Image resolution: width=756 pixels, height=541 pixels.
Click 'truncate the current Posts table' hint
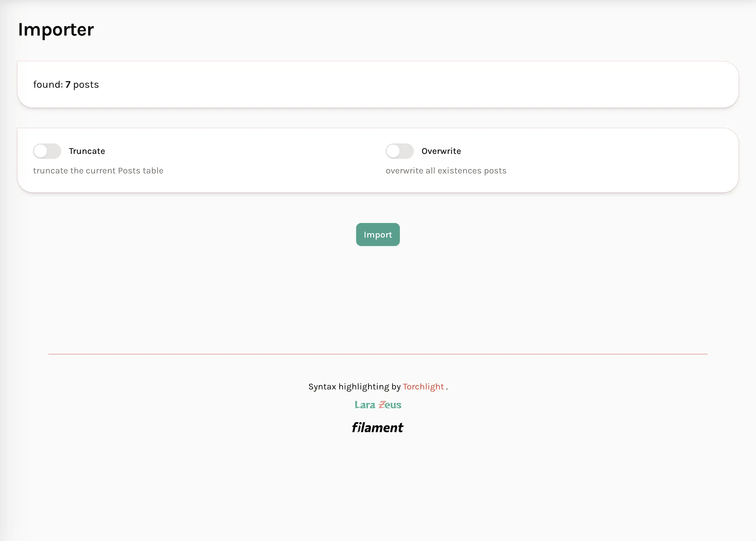click(98, 171)
